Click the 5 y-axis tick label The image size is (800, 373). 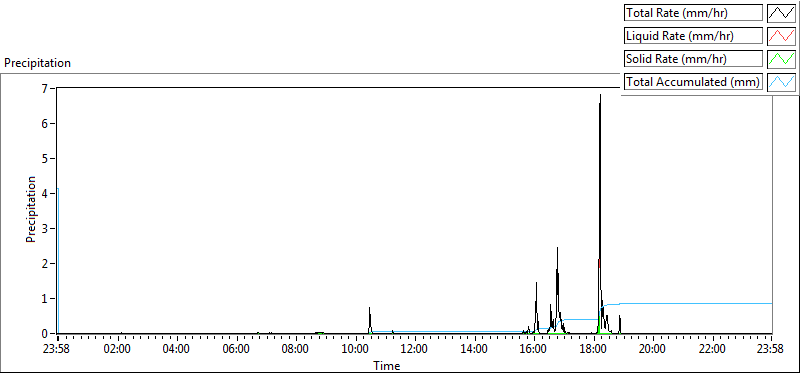45,158
